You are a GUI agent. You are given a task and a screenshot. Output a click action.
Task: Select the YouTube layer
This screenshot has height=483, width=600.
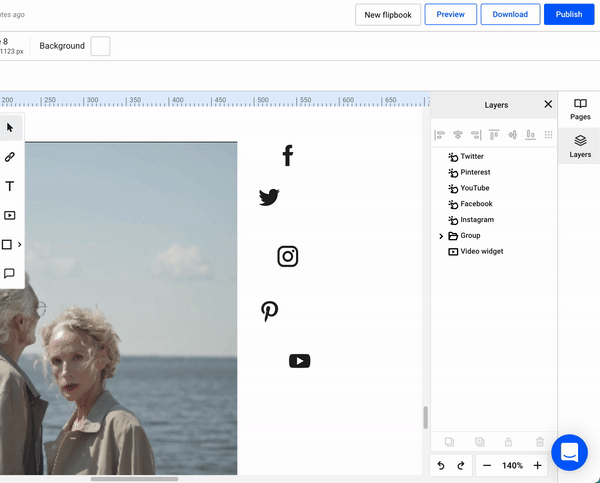pos(494,188)
